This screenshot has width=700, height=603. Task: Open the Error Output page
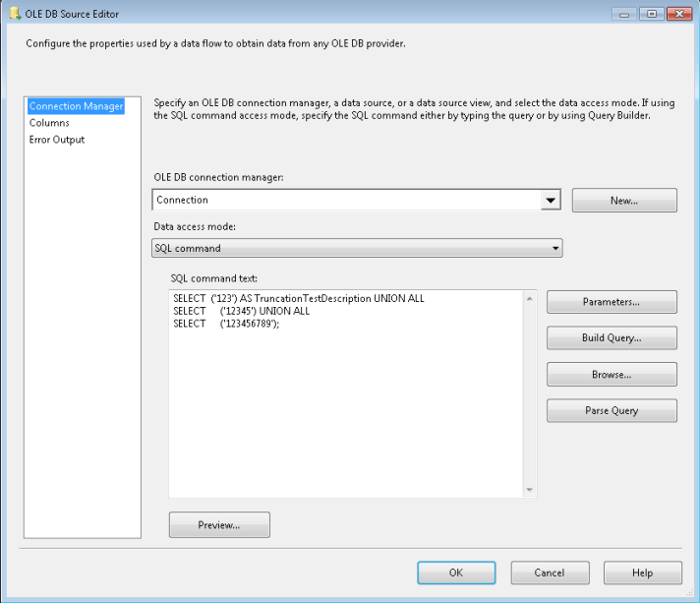point(57,140)
